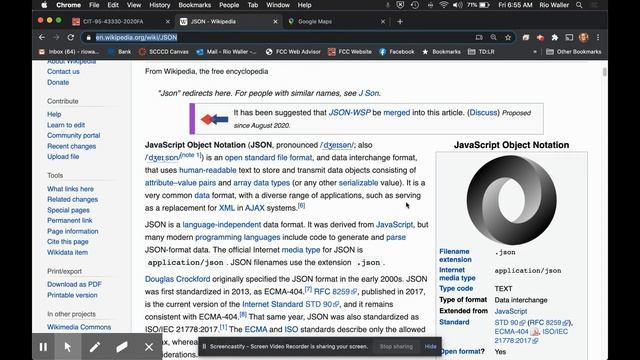Follow the Douglas Crockford link
Image resolution: width=640 pixels, height=360 pixels.
[178, 279]
